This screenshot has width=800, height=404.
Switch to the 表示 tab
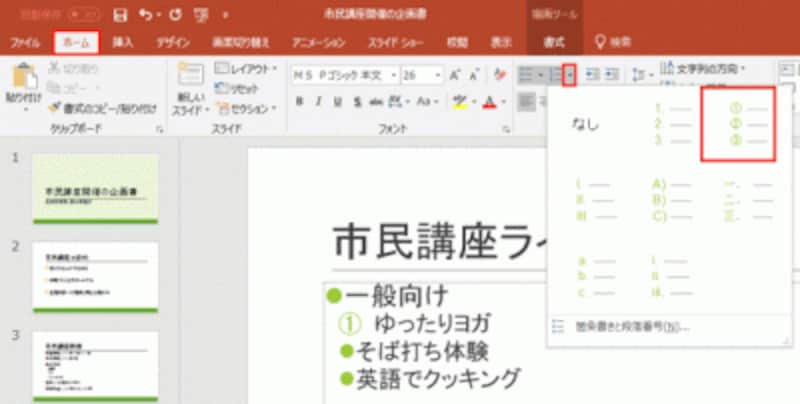coord(501,43)
